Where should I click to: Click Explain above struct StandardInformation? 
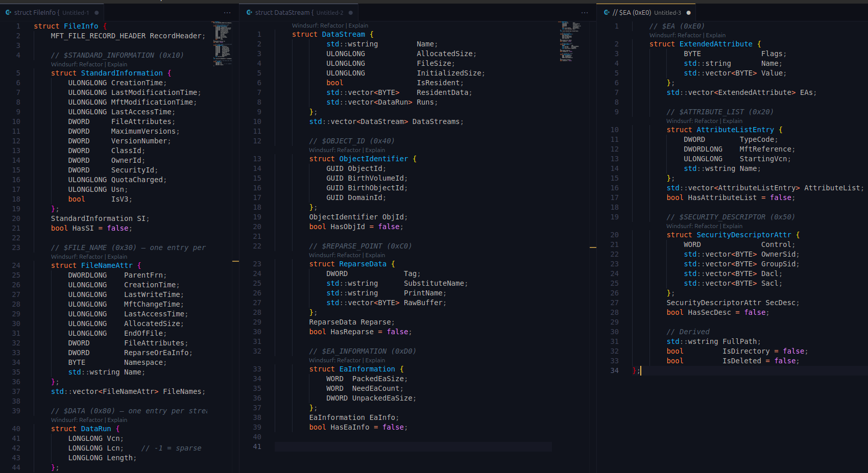[x=117, y=64]
